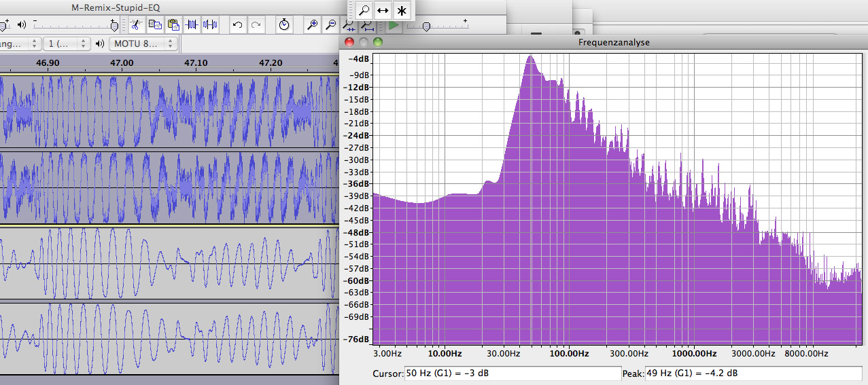868x385 pixels.
Task: Adjust the microphone input level slider thumb
Action: (x=4, y=25)
